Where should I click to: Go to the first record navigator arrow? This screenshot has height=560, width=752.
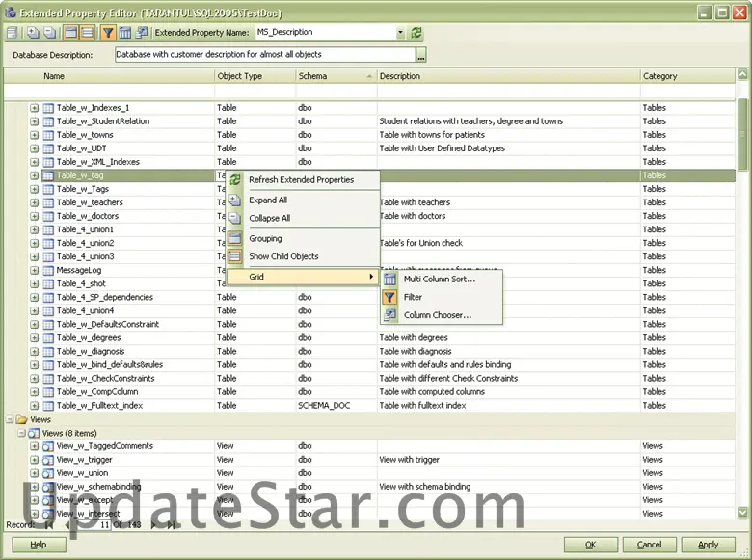[49, 525]
